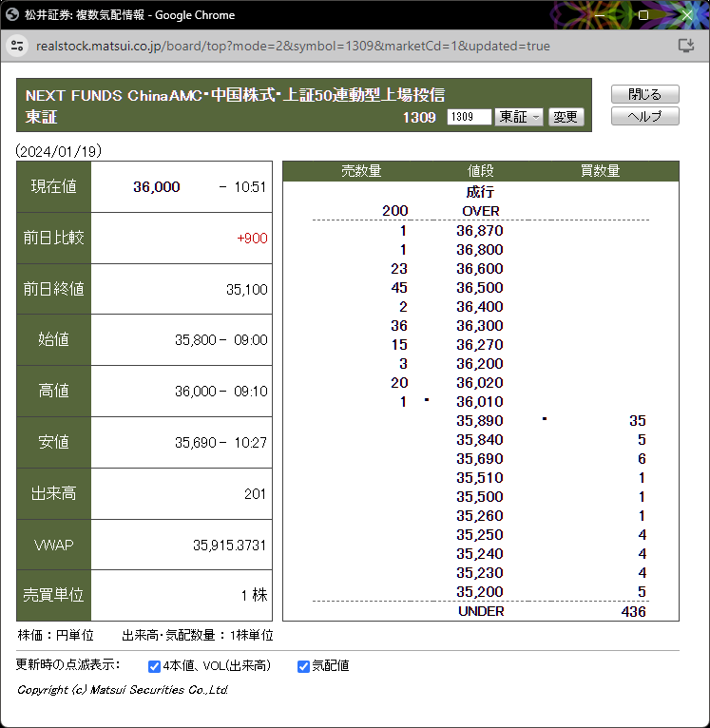This screenshot has width=710, height=728.
Task: Click the 閉じる button
Action: [x=645, y=94]
